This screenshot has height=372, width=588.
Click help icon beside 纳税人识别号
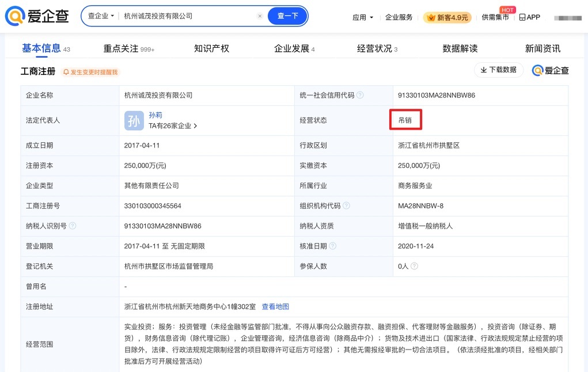point(73,226)
